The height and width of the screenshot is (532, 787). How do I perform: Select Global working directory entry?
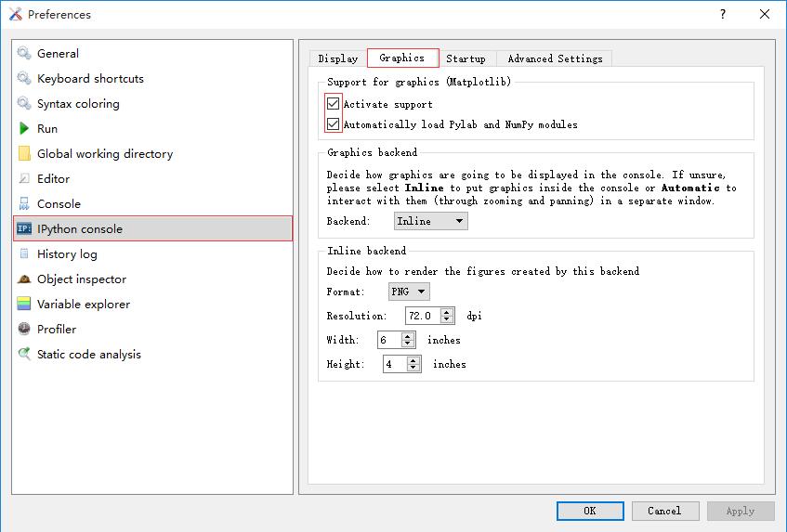click(152, 153)
